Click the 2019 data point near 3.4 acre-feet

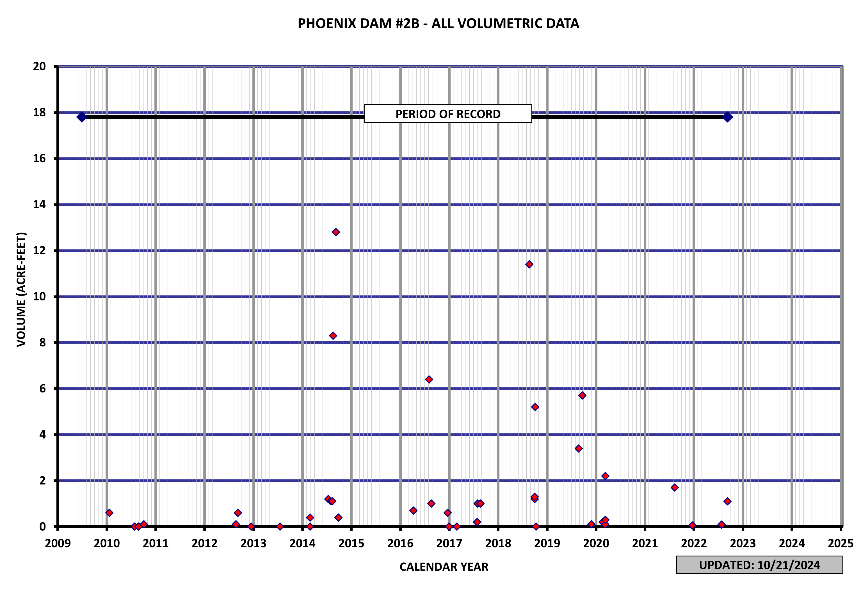(578, 448)
